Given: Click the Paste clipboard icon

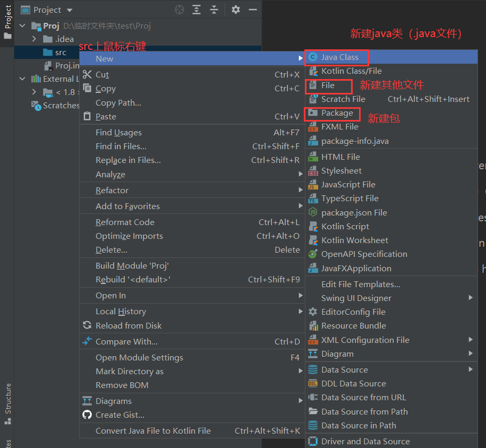Looking at the screenshot, I should point(88,116).
